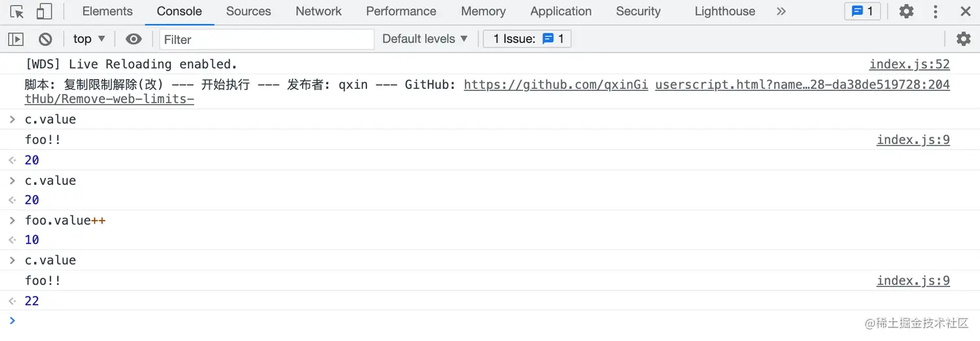Open DevTools settings gear in tab bar
The image size is (980, 341).
[906, 12]
